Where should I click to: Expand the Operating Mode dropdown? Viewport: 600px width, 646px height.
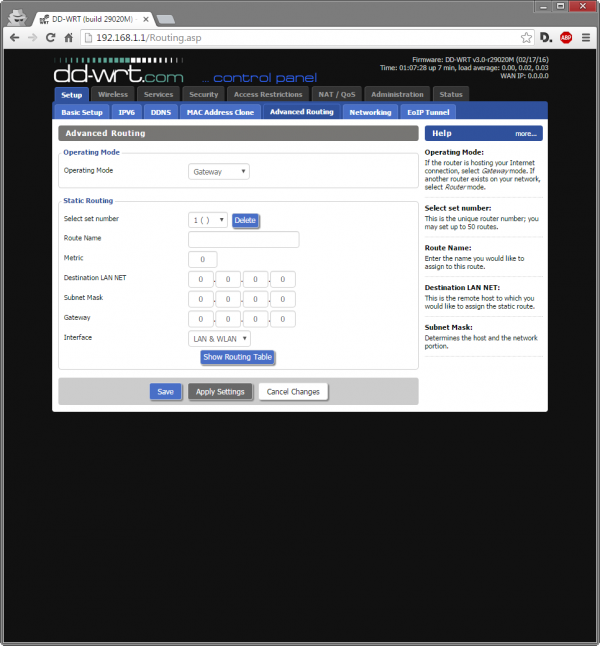tap(218, 171)
